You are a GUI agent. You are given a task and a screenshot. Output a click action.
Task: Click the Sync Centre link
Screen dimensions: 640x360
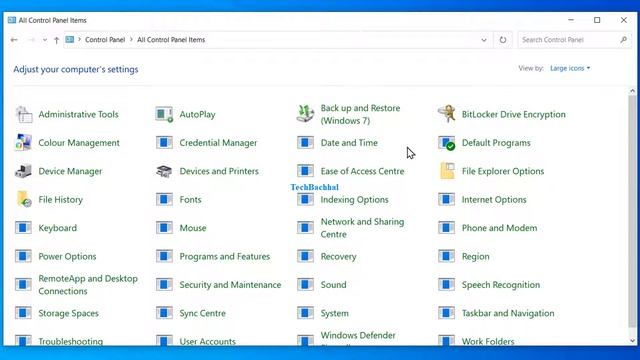(202, 313)
